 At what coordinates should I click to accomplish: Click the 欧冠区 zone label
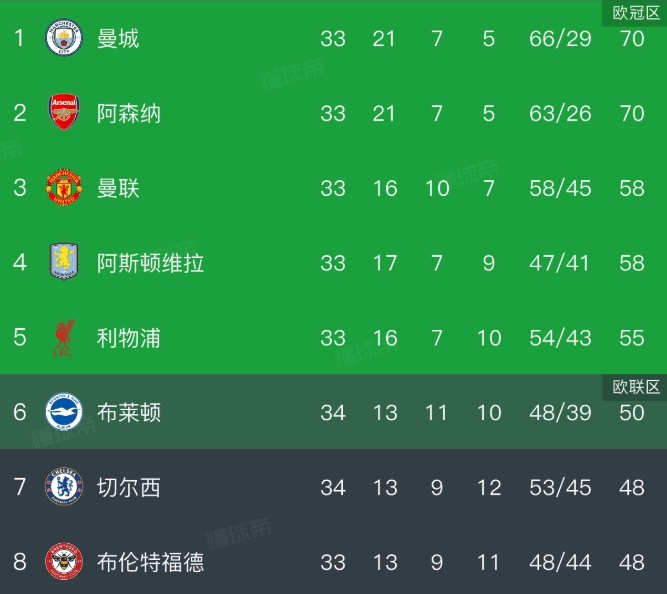coord(634,12)
